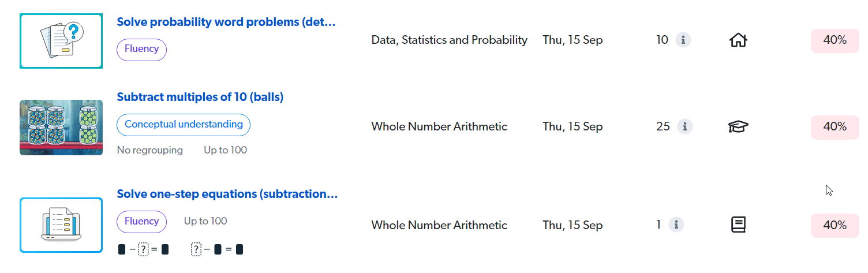Click the 40% score for one-step equations

835,225
